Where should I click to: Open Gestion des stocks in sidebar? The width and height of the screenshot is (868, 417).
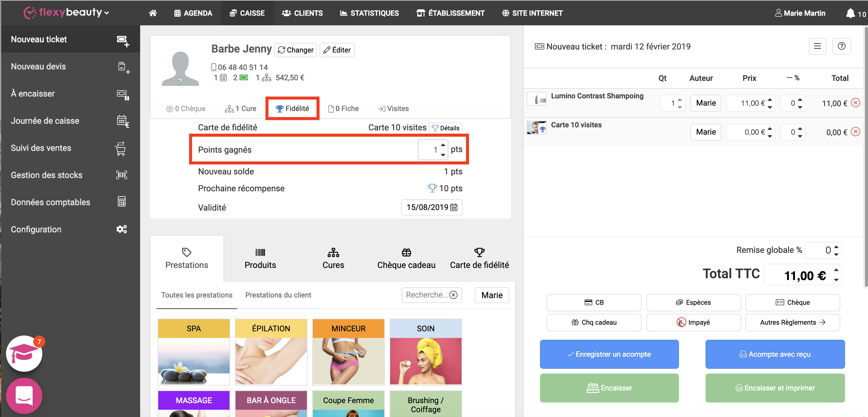pyautogui.click(x=70, y=175)
